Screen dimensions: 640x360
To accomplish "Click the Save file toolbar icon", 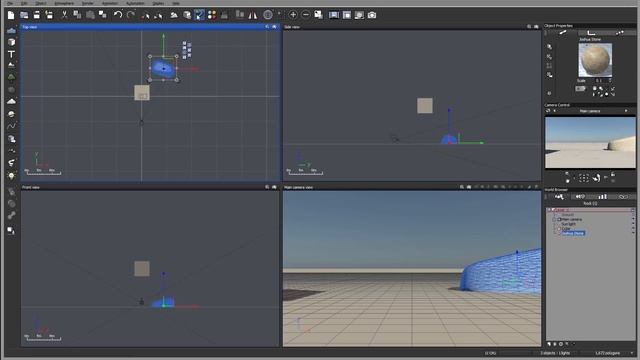I will pos(37,15).
